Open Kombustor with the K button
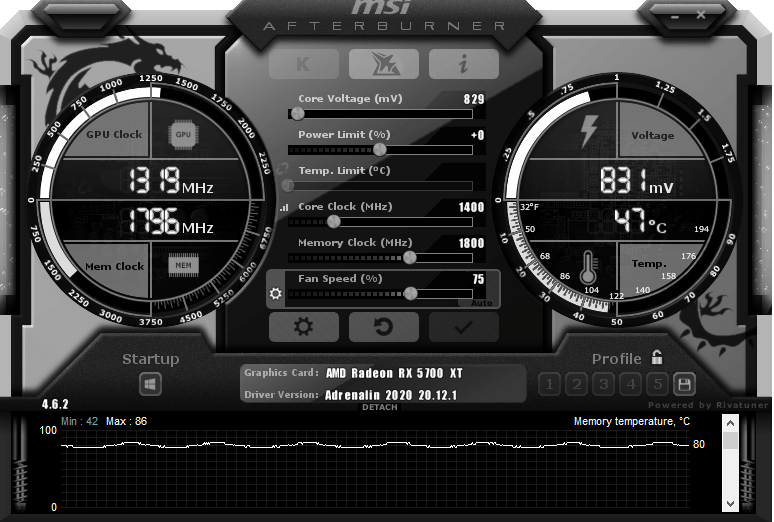774x522 pixels. [304, 64]
